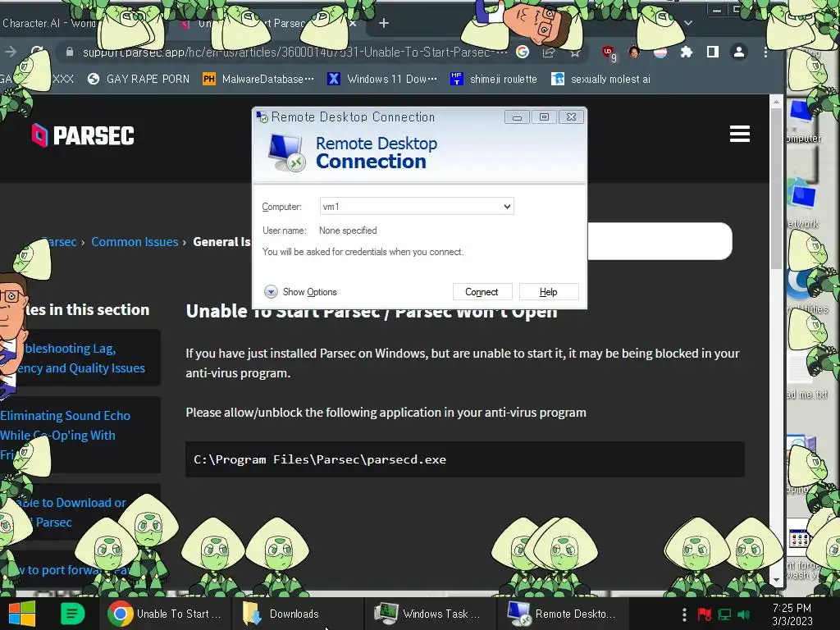The image size is (840, 630).
Task: Open the Chrome profile avatar menu
Action: tap(739, 52)
